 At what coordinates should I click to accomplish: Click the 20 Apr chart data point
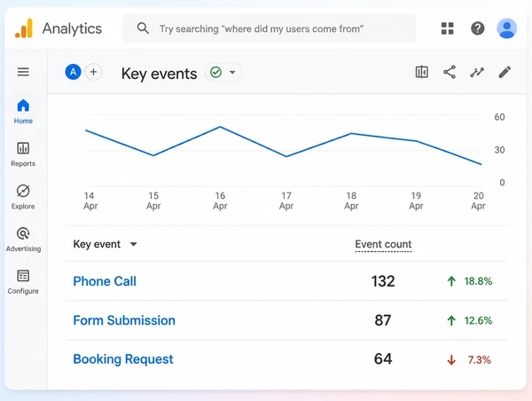481,164
